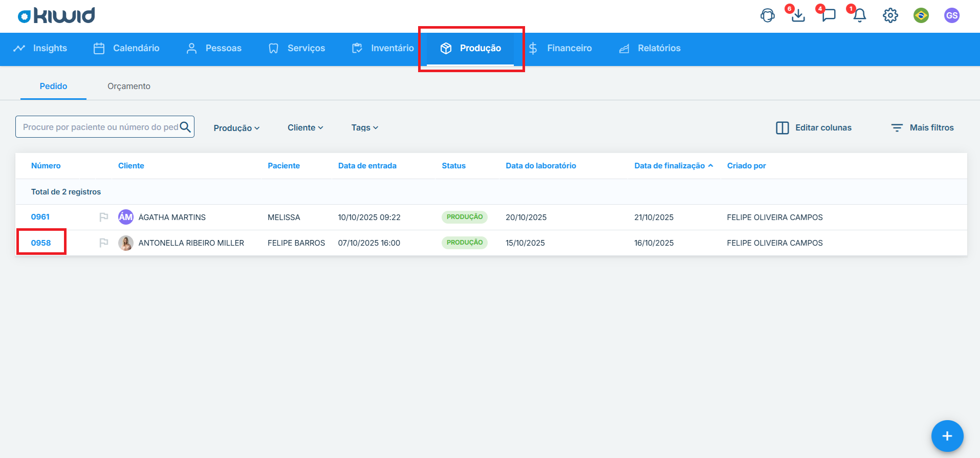Click Antonella Ribeiro Miller's avatar photo

126,243
